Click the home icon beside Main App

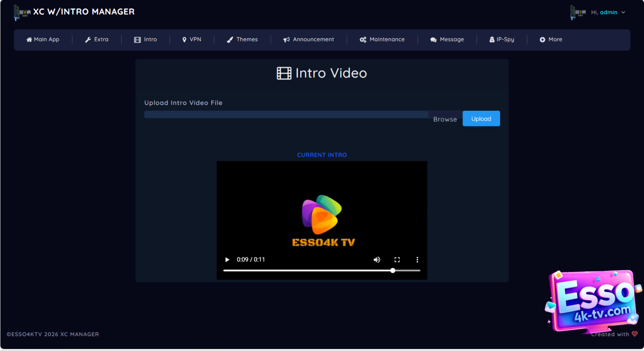click(x=29, y=40)
